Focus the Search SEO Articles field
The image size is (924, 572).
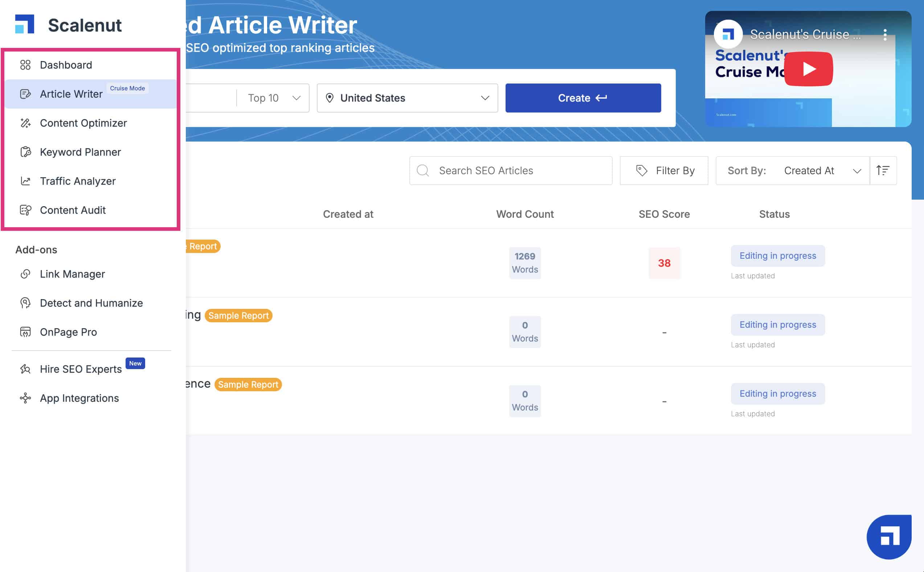511,171
